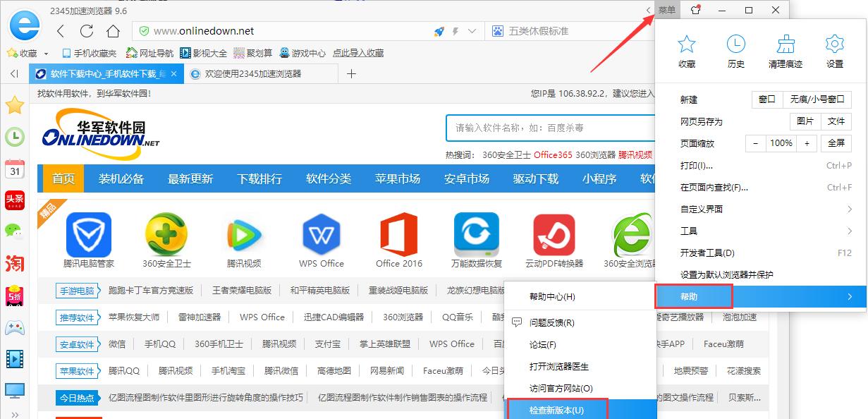Viewport: 868px width, 419px height.
Task: Open the sidebar WeChat icon
Action: click(15, 231)
